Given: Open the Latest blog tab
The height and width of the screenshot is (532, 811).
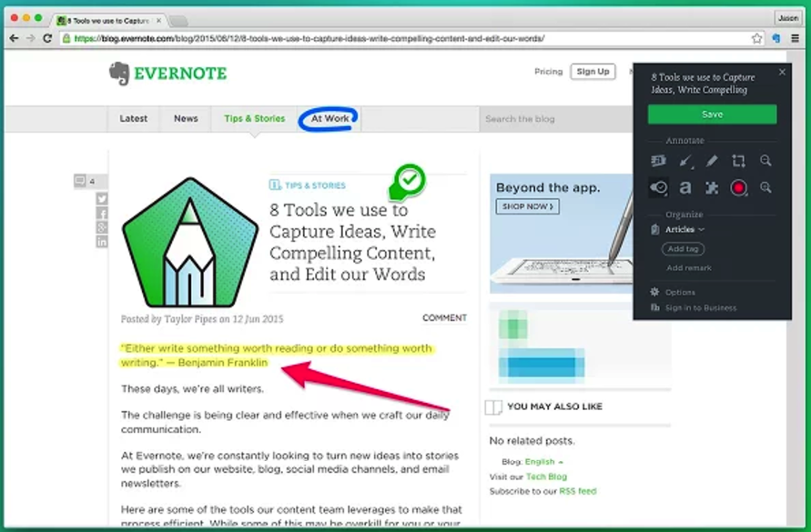Looking at the screenshot, I should click(x=134, y=118).
